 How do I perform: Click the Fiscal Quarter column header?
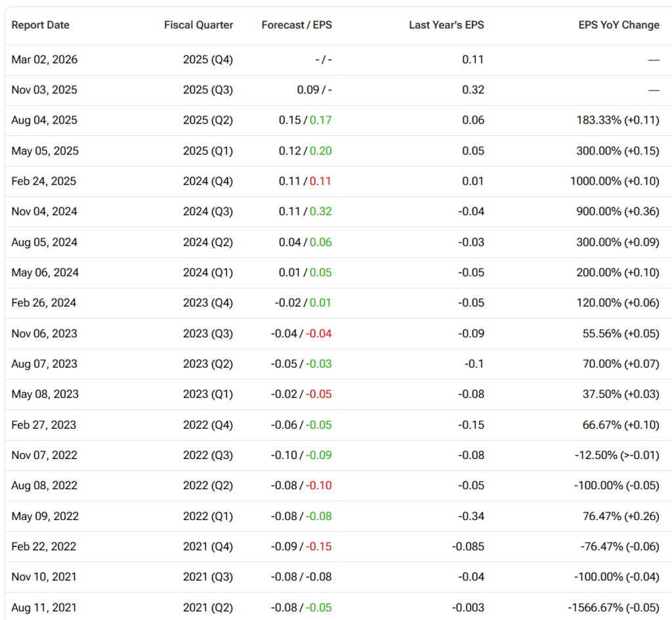(198, 25)
